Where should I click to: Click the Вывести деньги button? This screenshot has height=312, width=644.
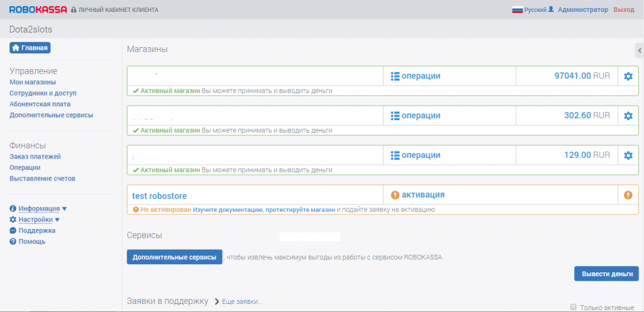coord(606,274)
